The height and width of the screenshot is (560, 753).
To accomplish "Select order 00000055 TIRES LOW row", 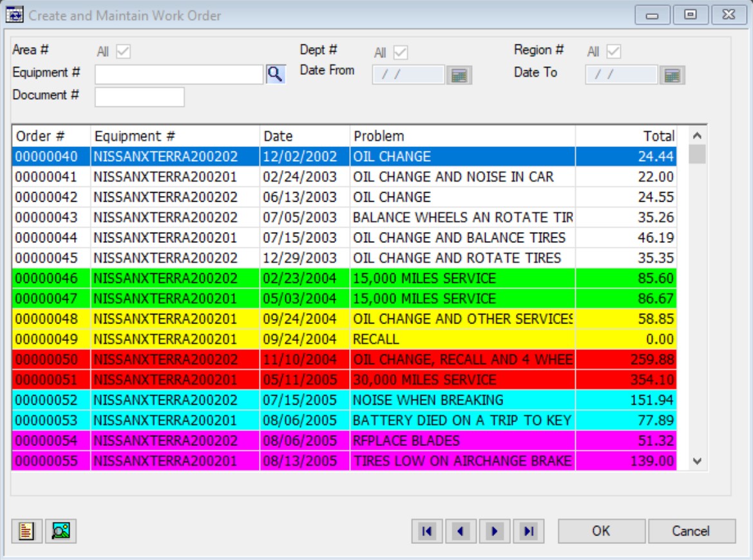I will (345, 461).
